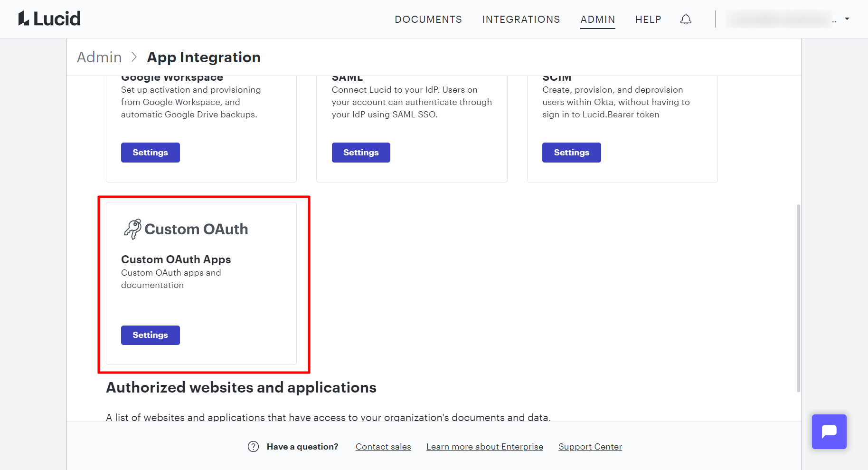Click the Lucid logo
The width and height of the screenshot is (868, 470).
[x=49, y=19]
